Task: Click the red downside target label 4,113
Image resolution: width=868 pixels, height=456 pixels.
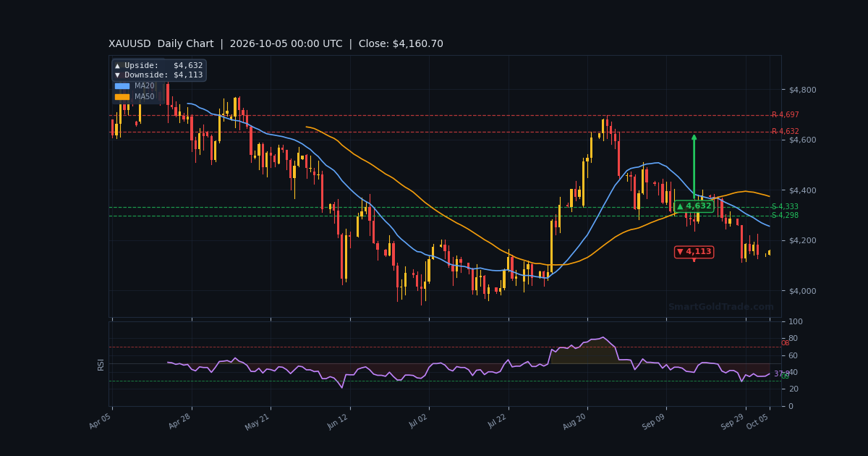Action: coord(694,252)
